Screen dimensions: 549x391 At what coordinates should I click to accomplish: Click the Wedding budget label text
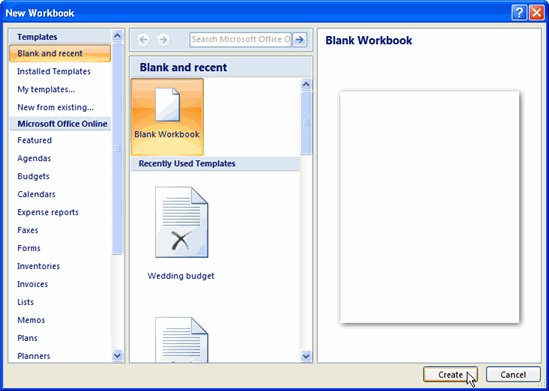[181, 276]
